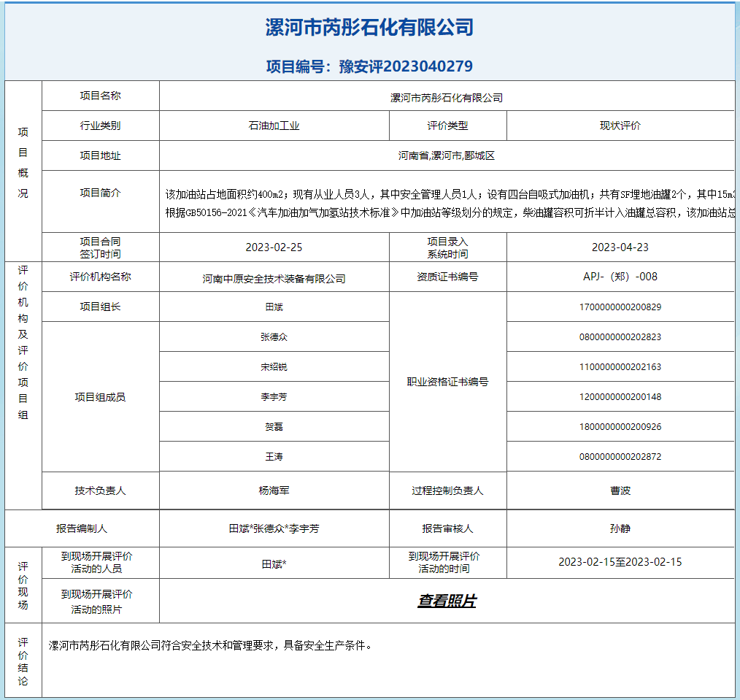Click the 现状评价 evaluation type value
The width and height of the screenshot is (740, 700).
620,126
